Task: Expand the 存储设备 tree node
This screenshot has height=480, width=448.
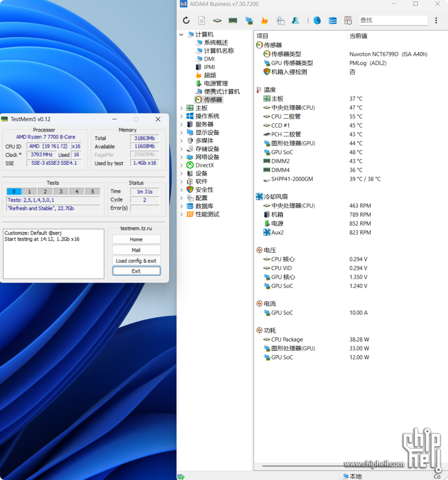Action: coord(181,149)
